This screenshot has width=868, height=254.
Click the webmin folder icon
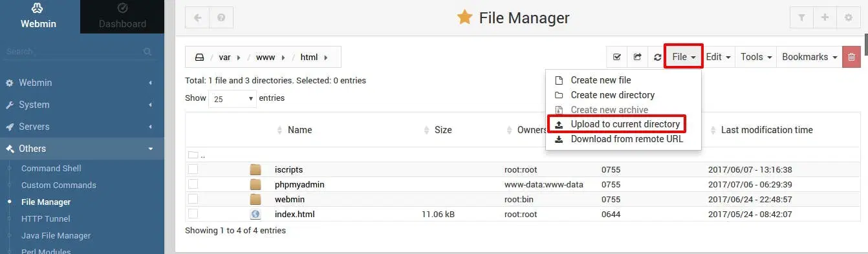coord(255,200)
